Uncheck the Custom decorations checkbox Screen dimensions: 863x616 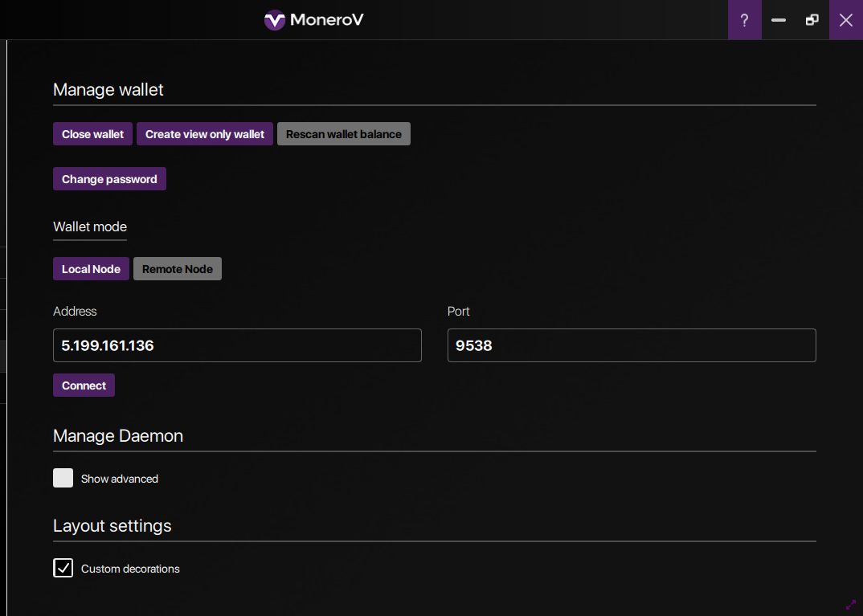click(x=63, y=568)
